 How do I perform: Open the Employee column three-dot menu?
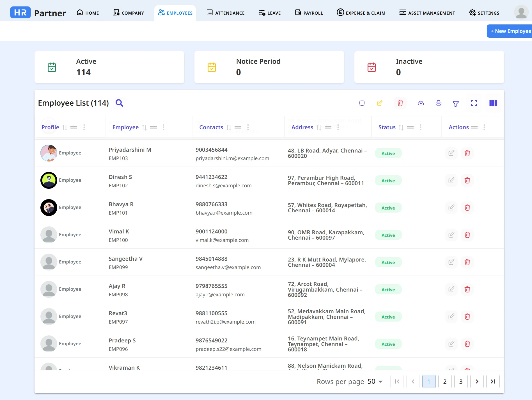coord(164,127)
